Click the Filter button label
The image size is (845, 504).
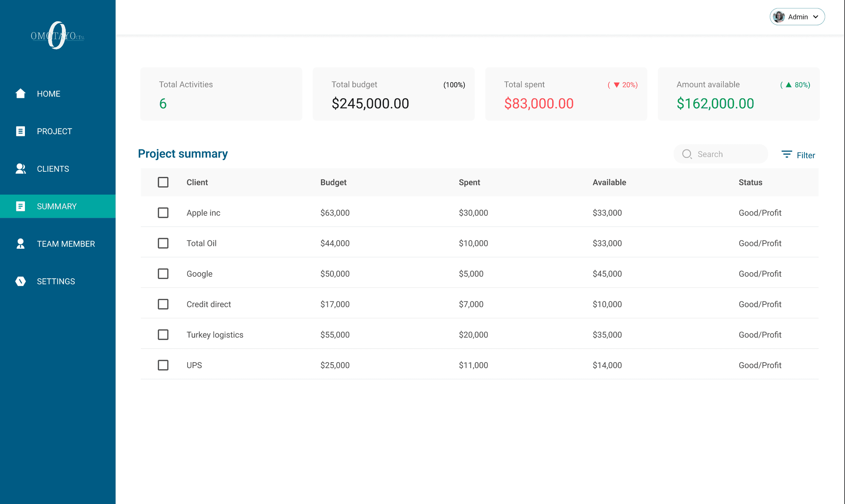point(806,155)
